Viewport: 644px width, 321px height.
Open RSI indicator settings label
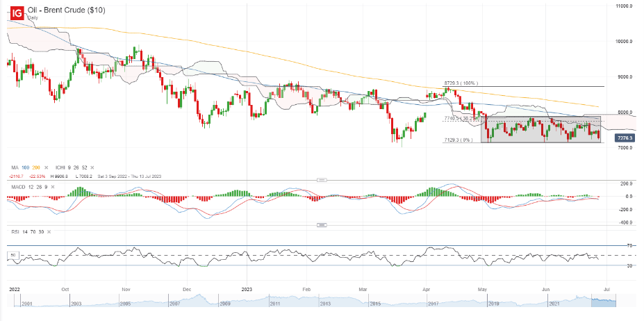(15, 232)
